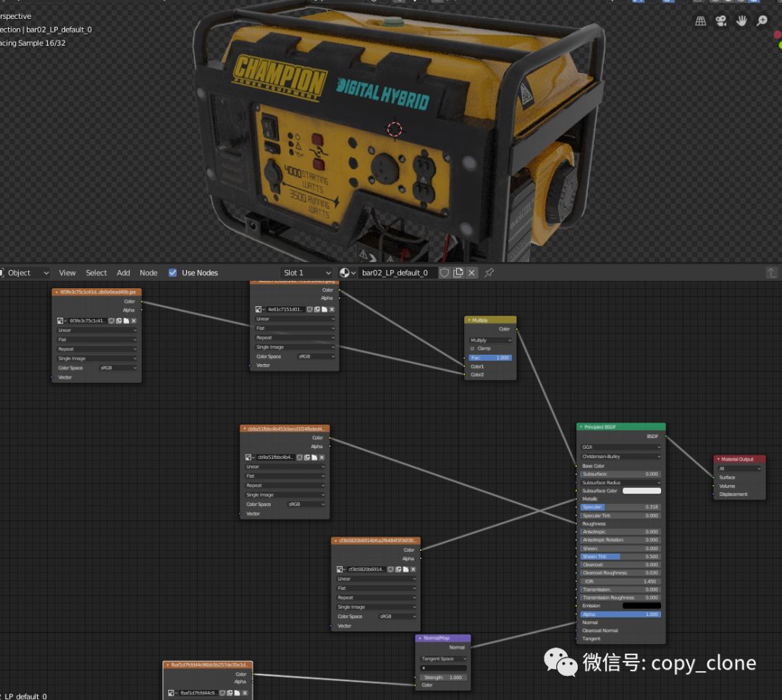Click the Emission black color swatch

[642, 606]
